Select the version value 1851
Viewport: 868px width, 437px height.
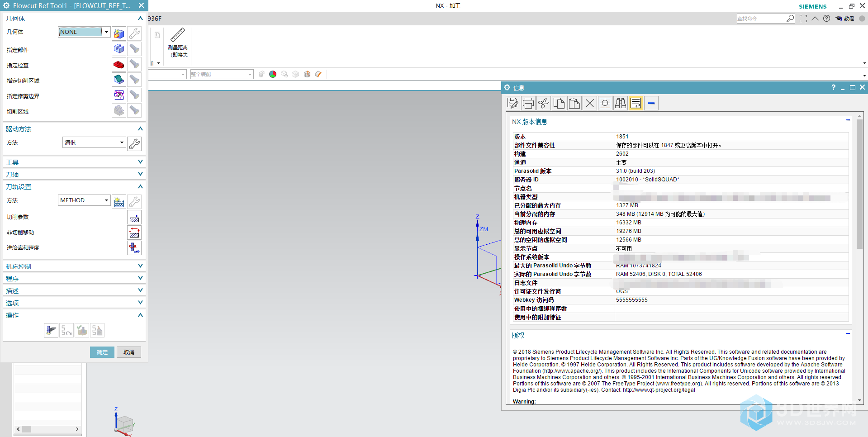622,137
